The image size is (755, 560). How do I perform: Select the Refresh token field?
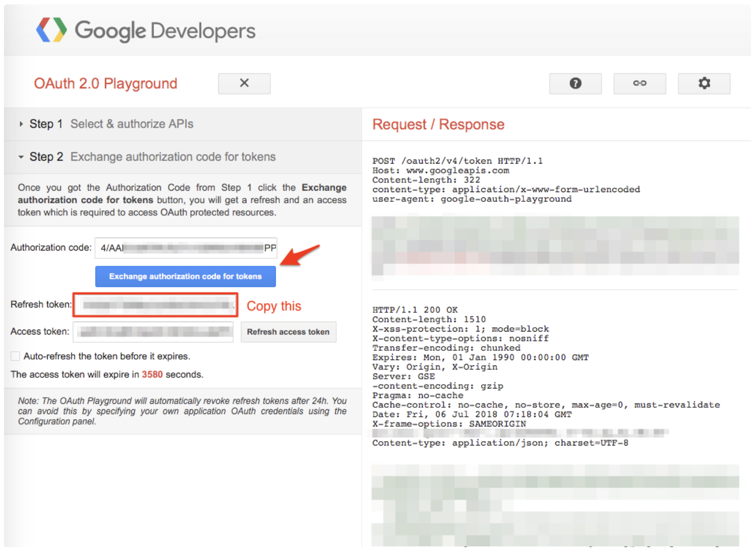(x=155, y=305)
